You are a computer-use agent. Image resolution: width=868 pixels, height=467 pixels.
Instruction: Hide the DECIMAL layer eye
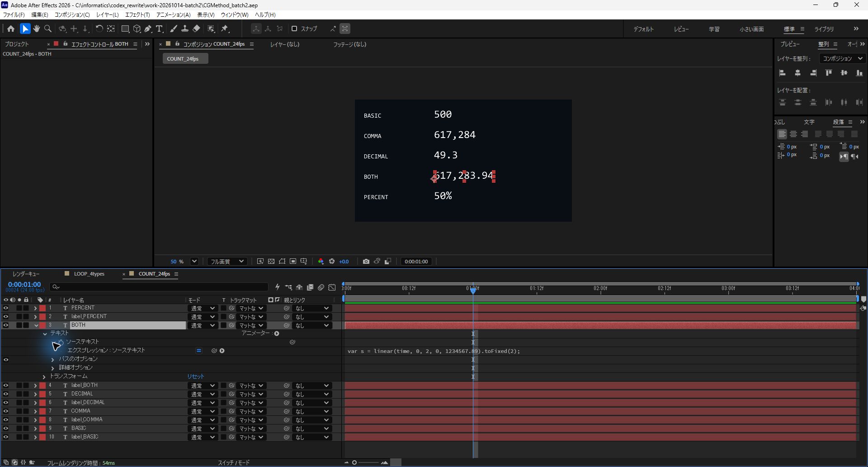[6, 394]
